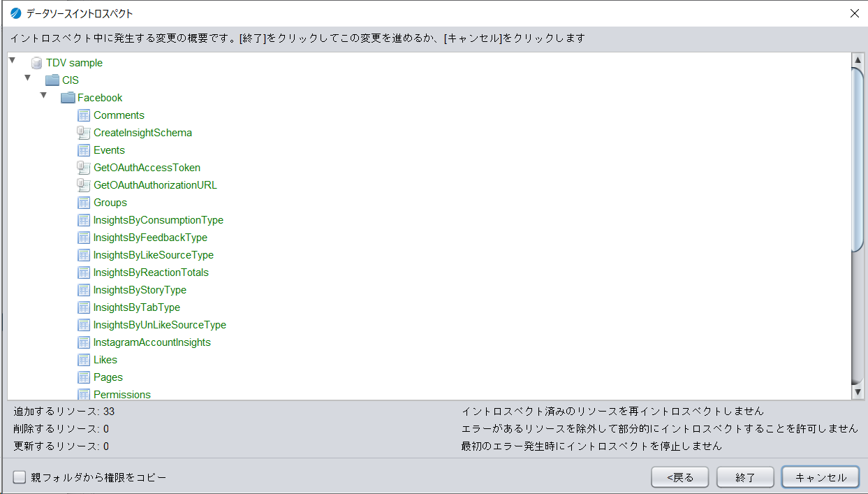Click the scrollbar down arrow

coord(858,393)
